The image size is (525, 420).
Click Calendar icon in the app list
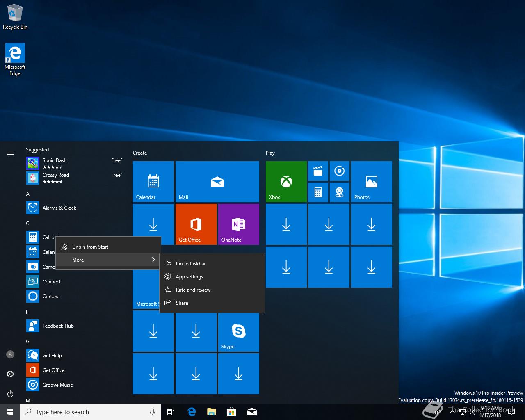tap(33, 252)
